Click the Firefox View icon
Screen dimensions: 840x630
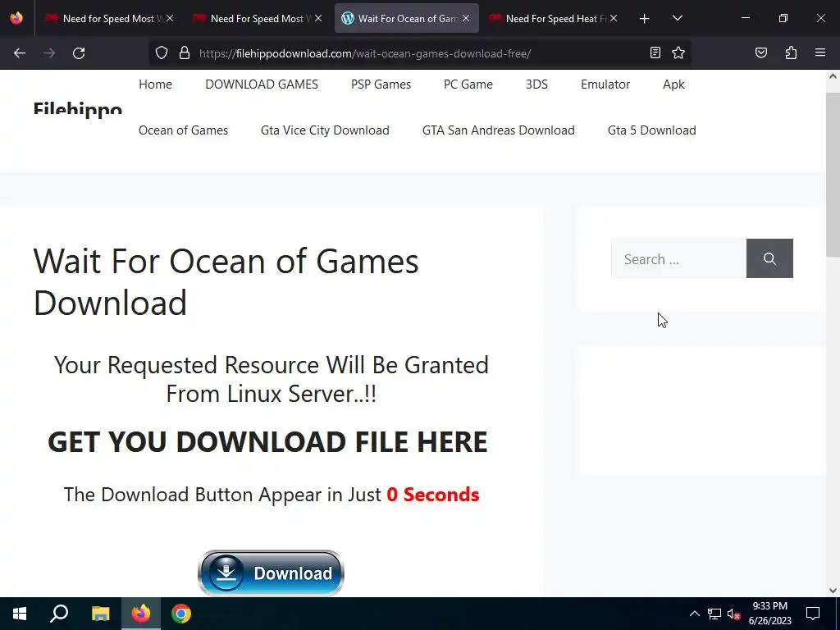pos(16,18)
